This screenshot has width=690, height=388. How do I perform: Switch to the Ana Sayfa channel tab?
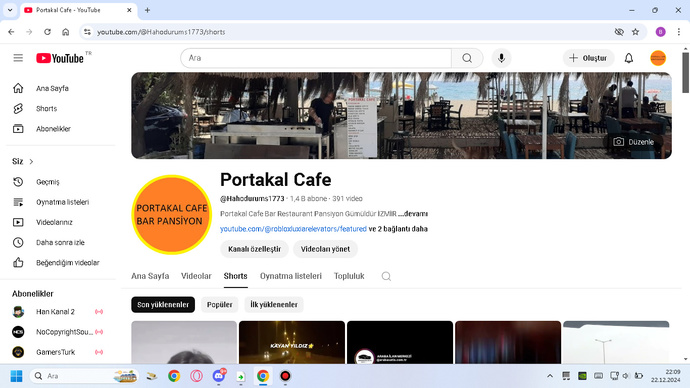150,276
